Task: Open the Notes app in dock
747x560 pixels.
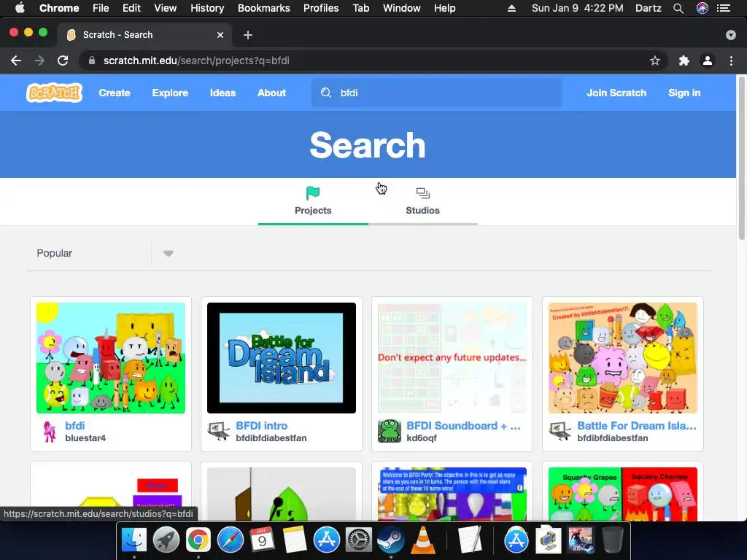Action: click(295, 540)
